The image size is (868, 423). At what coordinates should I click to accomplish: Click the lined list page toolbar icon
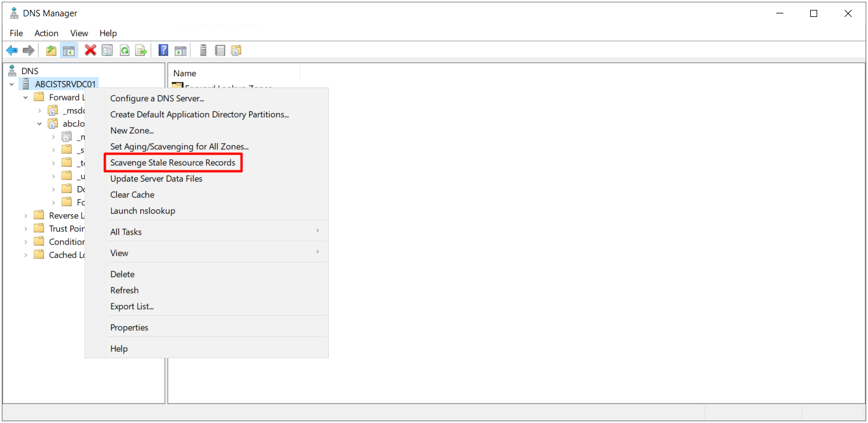[220, 51]
